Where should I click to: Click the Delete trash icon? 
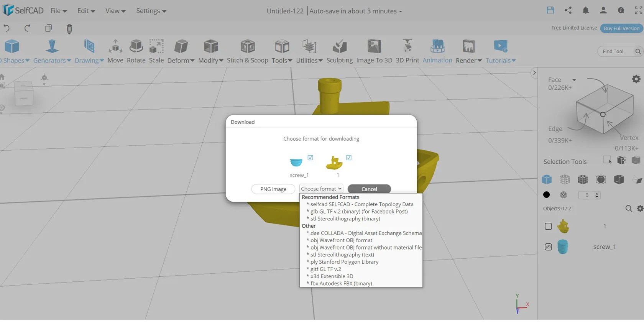tap(69, 28)
